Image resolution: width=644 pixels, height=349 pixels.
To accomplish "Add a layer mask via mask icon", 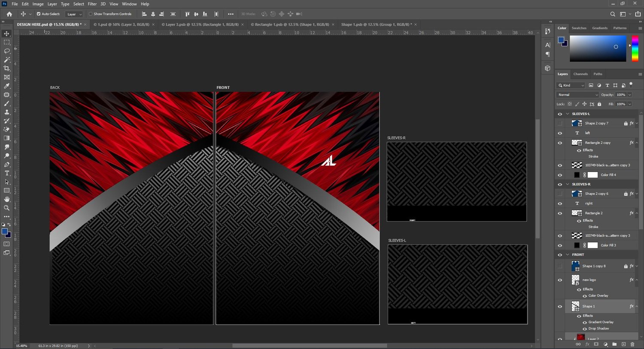I will point(596,344).
